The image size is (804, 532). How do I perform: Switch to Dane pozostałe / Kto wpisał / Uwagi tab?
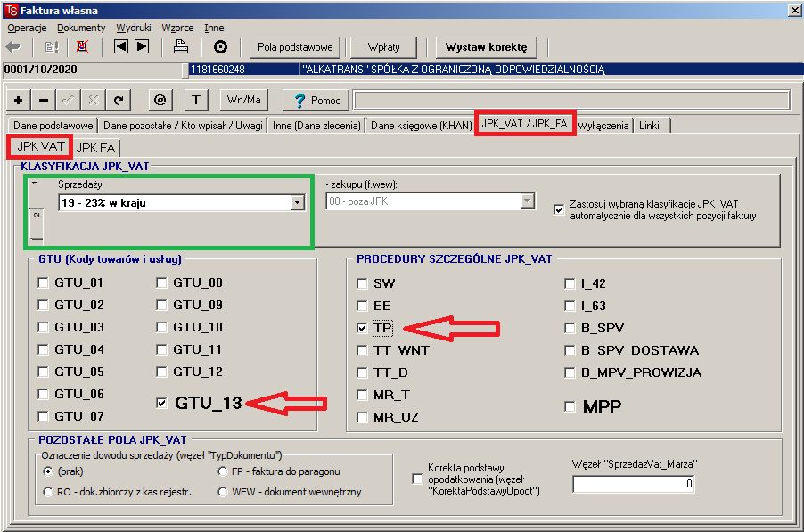tap(183, 126)
